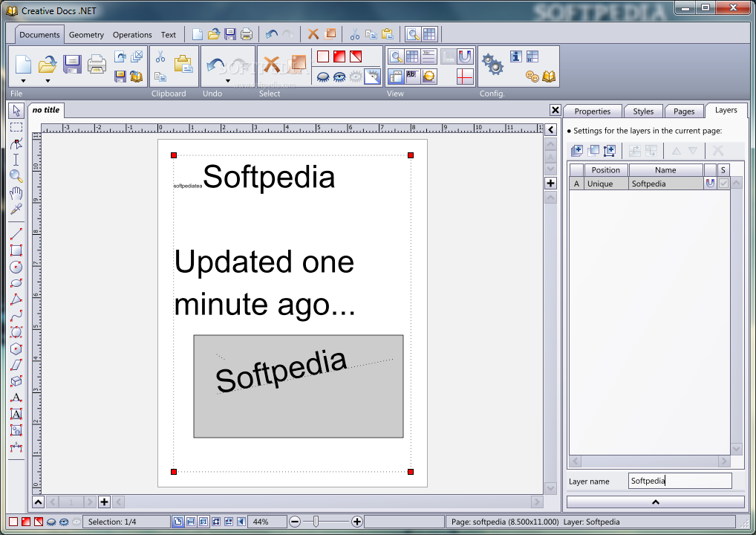
Task: Click the Layer name input field
Action: point(680,481)
